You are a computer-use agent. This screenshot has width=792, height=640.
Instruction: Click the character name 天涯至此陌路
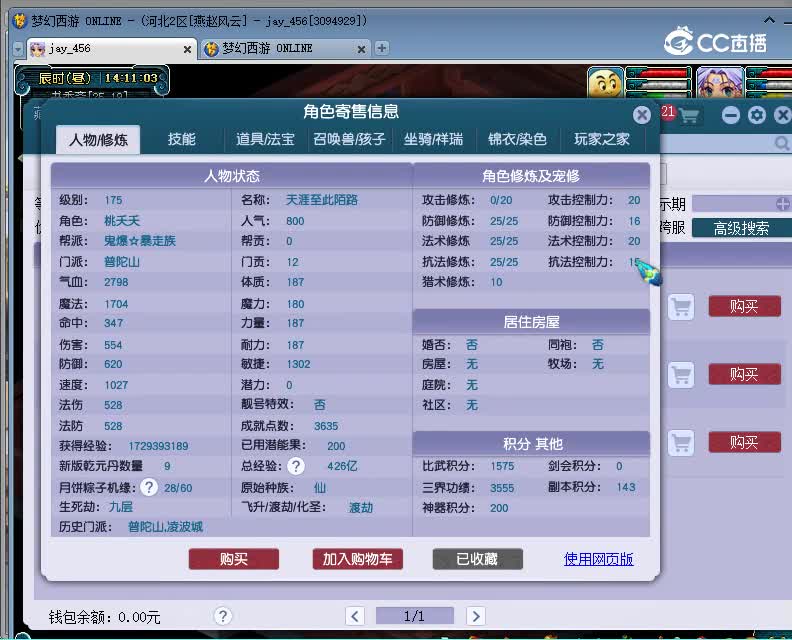(322, 200)
